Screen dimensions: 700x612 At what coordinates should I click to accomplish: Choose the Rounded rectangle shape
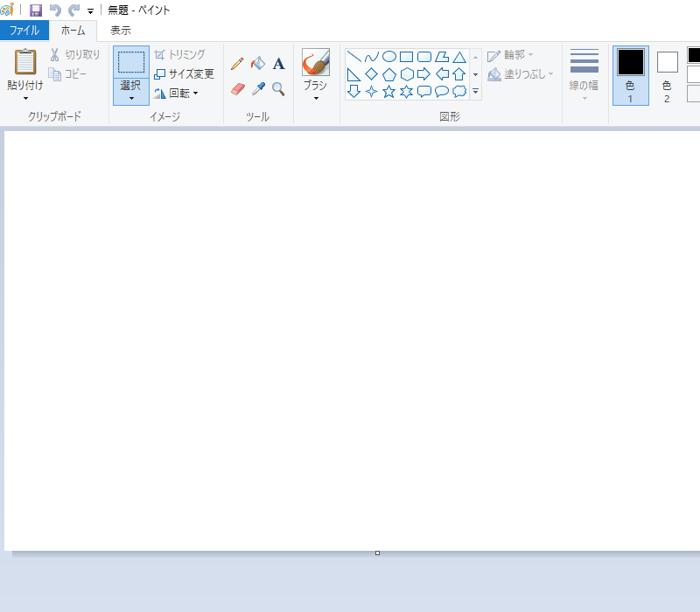coord(424,57)
